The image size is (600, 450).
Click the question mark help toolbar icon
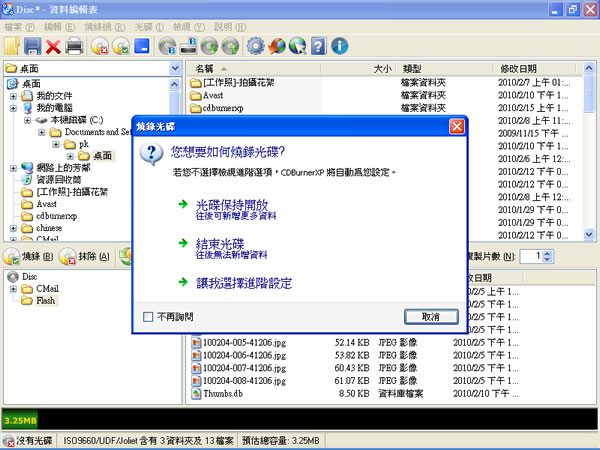318,46
